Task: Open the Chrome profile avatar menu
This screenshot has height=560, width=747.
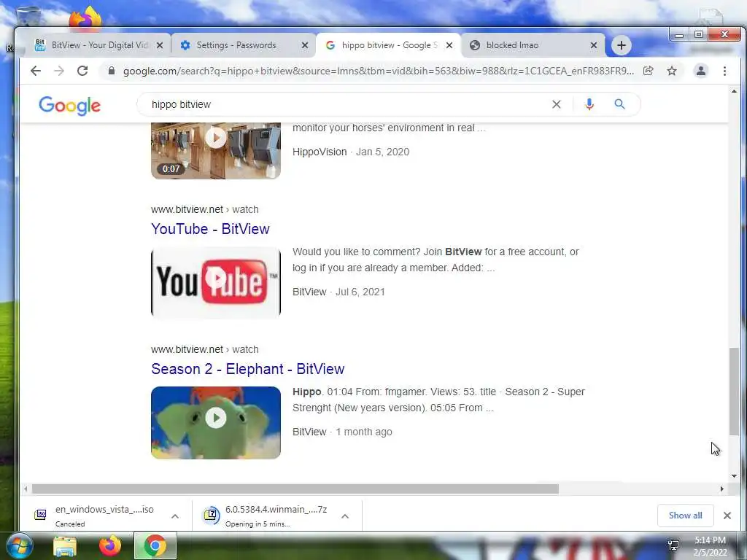Action: click(x=701, y=71)
